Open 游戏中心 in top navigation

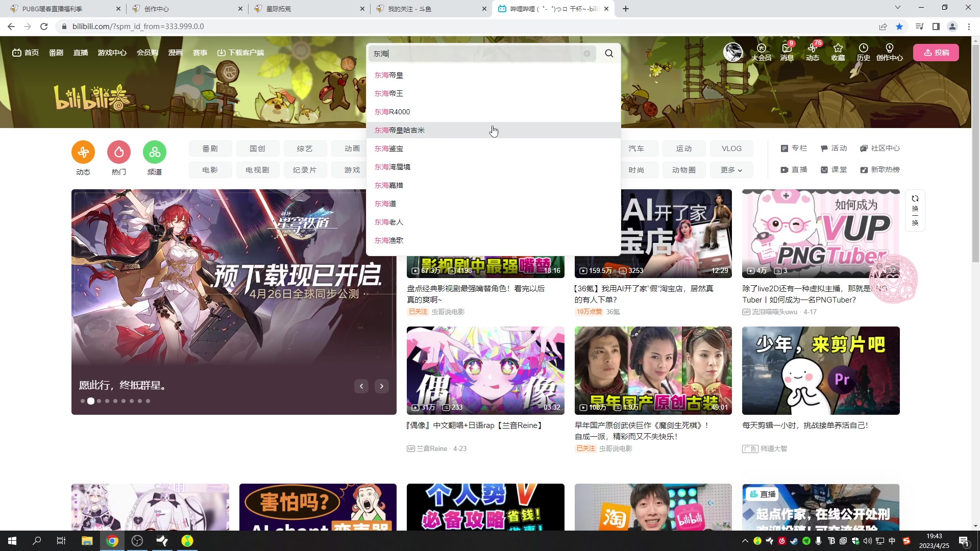tap(112, 53)
